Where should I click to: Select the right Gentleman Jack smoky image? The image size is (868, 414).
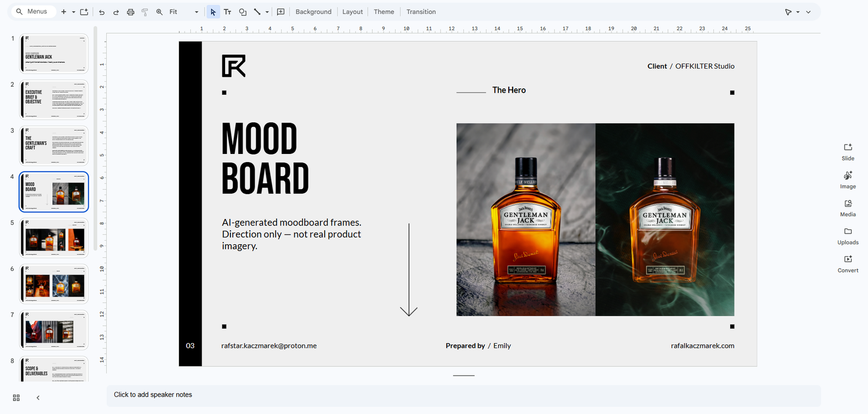coord(665,219)
